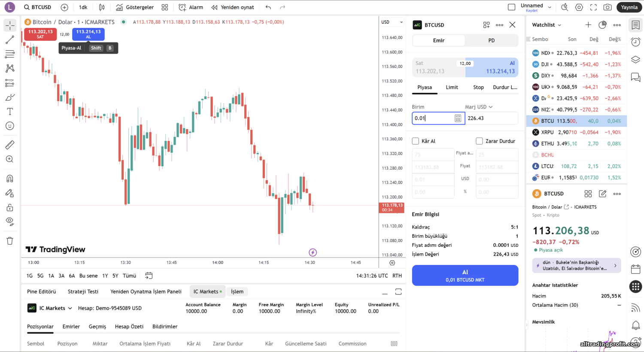Toggle hide all drawings eye icon
Screen dimensions: 644x352
pyautogui.click(x=10, y=222)
